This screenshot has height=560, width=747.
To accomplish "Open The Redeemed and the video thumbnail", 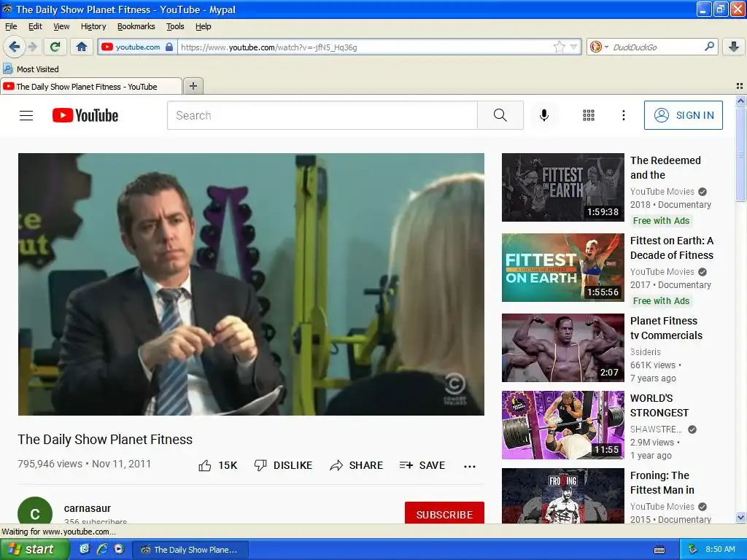I will coord(562,187).
